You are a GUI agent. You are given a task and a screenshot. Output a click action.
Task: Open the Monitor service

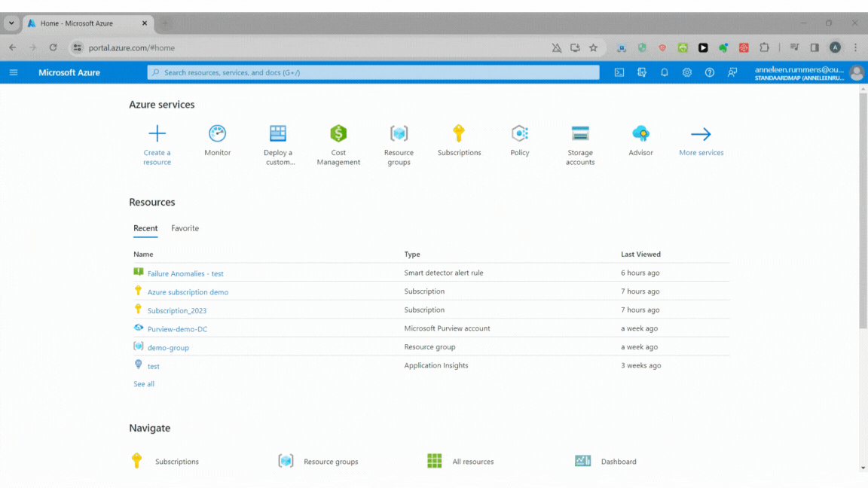pos(218,141)
